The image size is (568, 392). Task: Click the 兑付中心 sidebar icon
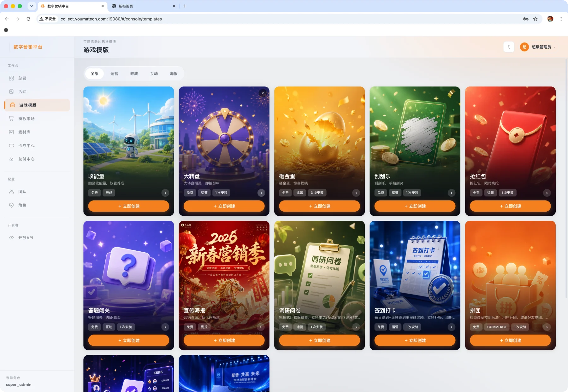11,159
